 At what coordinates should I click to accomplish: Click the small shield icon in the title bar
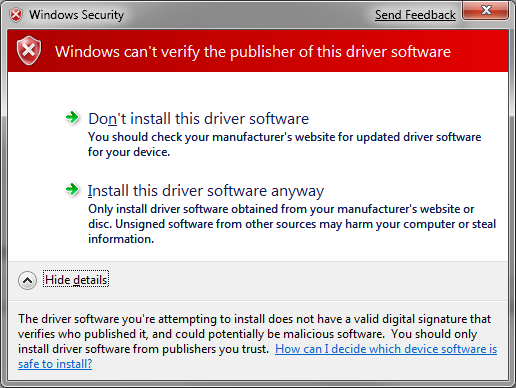pyautogui.click(x=16, y=15)
